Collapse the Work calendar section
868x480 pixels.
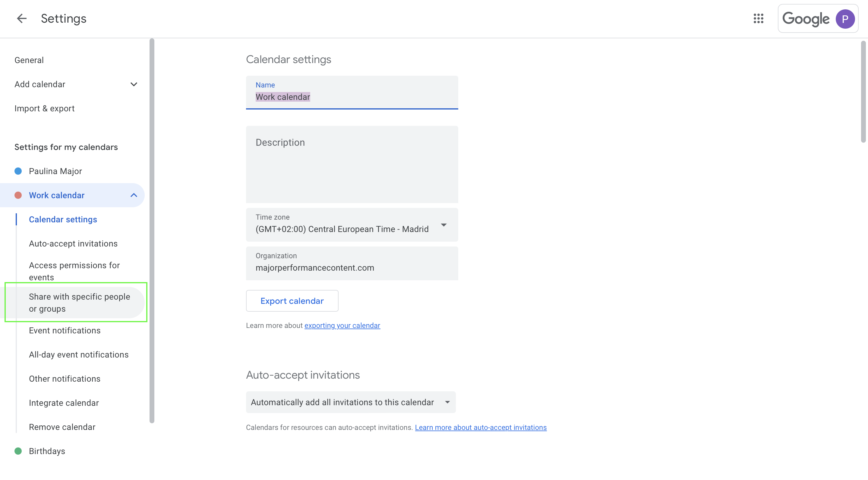pos(134,195)
